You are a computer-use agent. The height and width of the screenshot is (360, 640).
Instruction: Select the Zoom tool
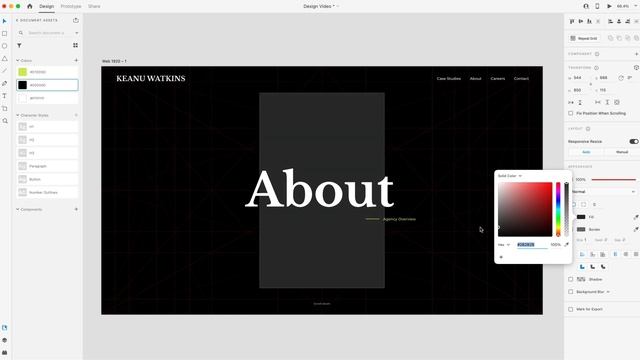5,121
